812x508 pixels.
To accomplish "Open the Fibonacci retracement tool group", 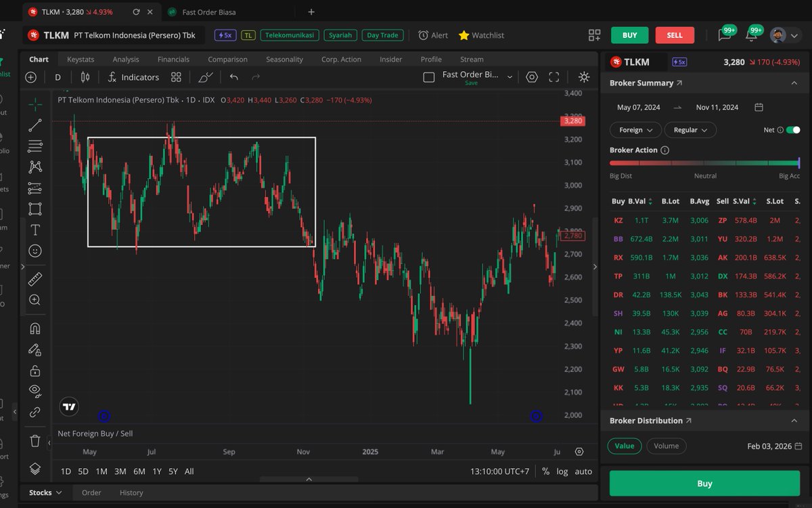I will coord(35,146).
